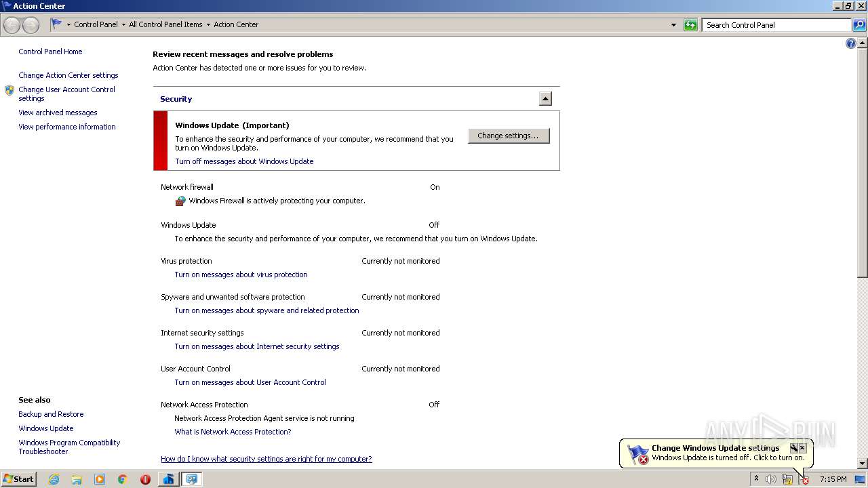
Task: Click the network tray icon
Action: click(787, 479)
